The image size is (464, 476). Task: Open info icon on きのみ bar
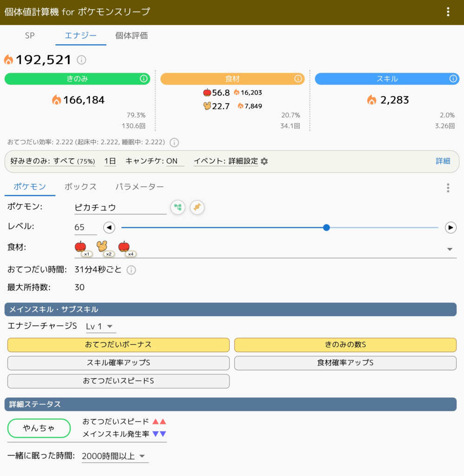pos(144,79)
